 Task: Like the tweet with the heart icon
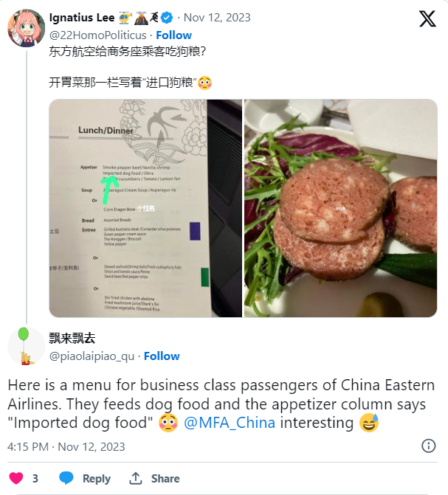pos(16,478)
